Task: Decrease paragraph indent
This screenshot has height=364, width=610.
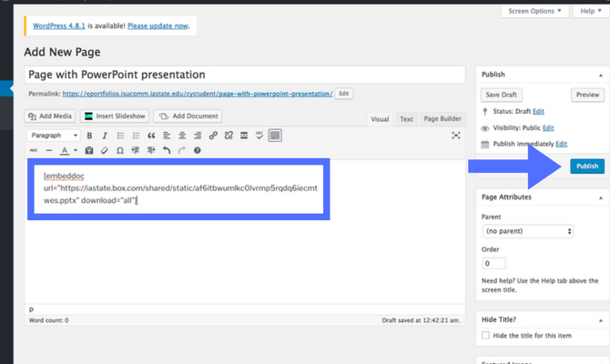Action: [136, 150]
